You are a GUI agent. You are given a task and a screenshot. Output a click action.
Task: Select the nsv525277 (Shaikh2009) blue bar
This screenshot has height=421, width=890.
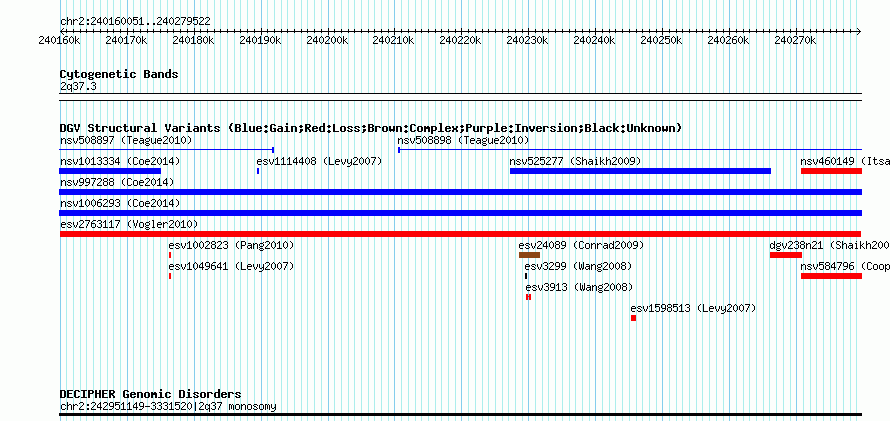pyautogui.click(x=640, y=171)
